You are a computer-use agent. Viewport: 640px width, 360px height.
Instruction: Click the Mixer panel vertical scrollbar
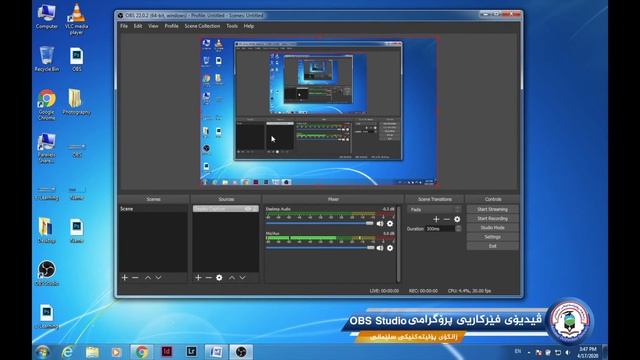[x=398, y=244]
